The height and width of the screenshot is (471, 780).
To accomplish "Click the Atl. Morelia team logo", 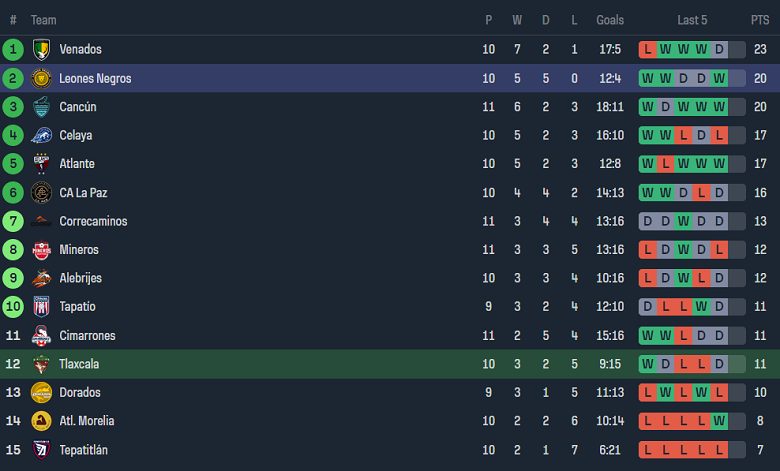I will click(41, 421).
